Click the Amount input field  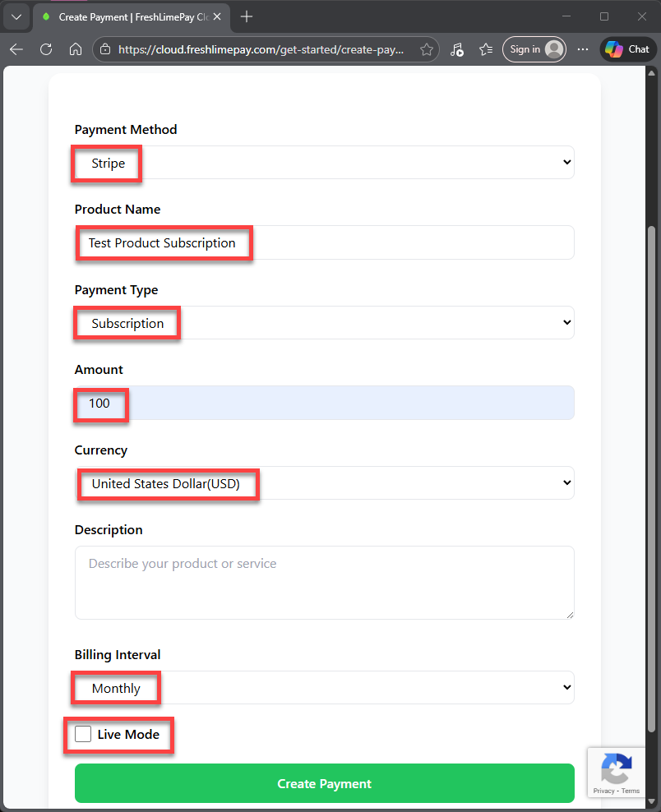pyautogui.click(x=324, y=404)
